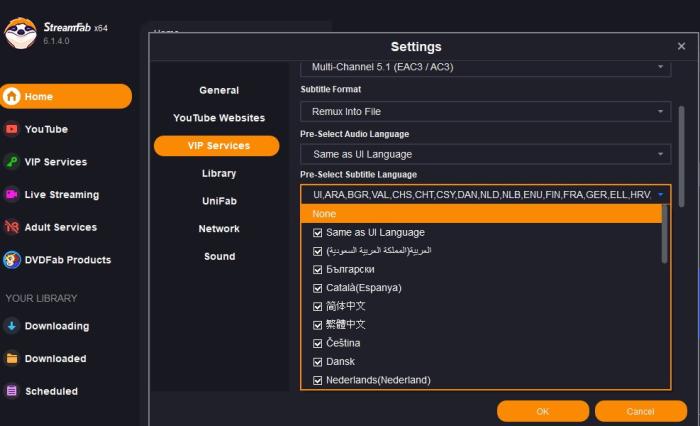Toggle the Čeština subtitle checkbox
The height and width of the screenshot is (426, 700).
coord(318,343)
